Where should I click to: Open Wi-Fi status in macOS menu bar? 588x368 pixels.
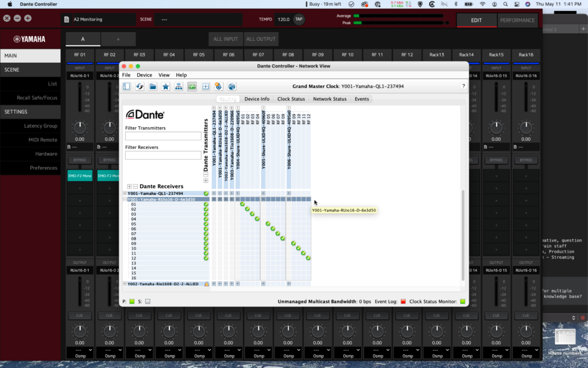pyautogui.click(x=482, y=4)
